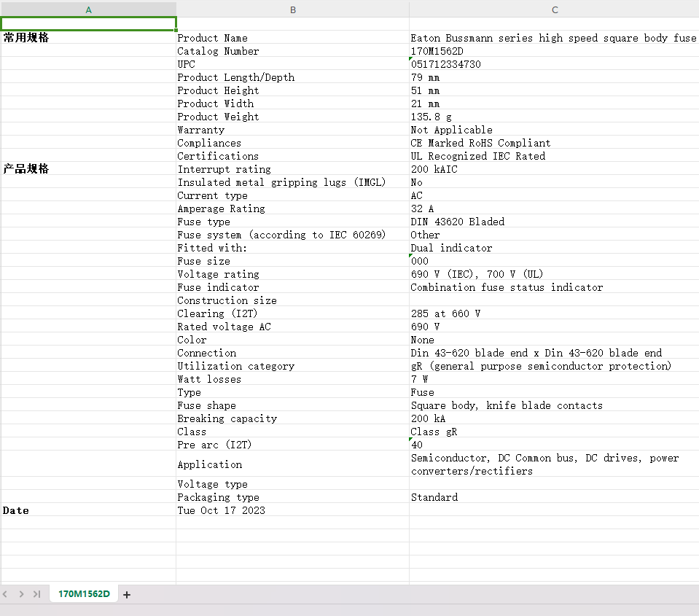Click the 'Date' label cell
This screenshot has width=699, height=616.
(x=88, y=510)
